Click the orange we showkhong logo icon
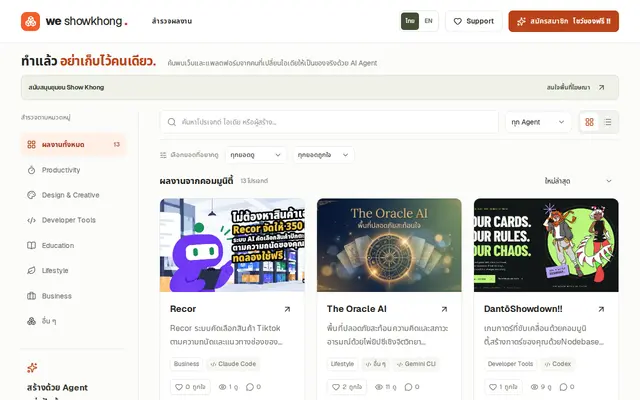 (x=31, y=21)
